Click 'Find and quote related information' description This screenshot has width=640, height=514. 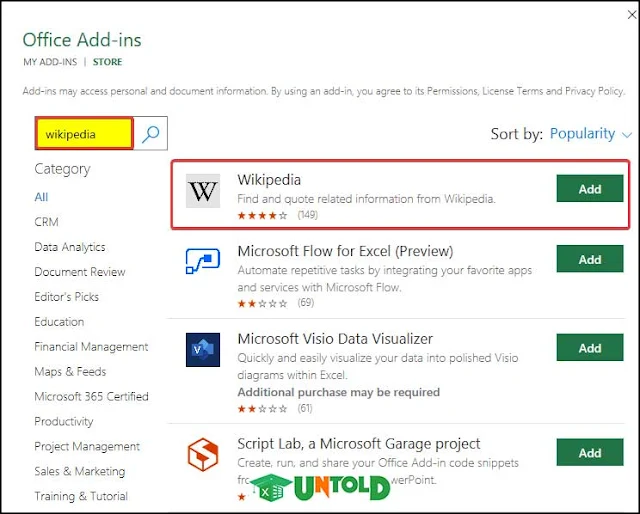366,199
